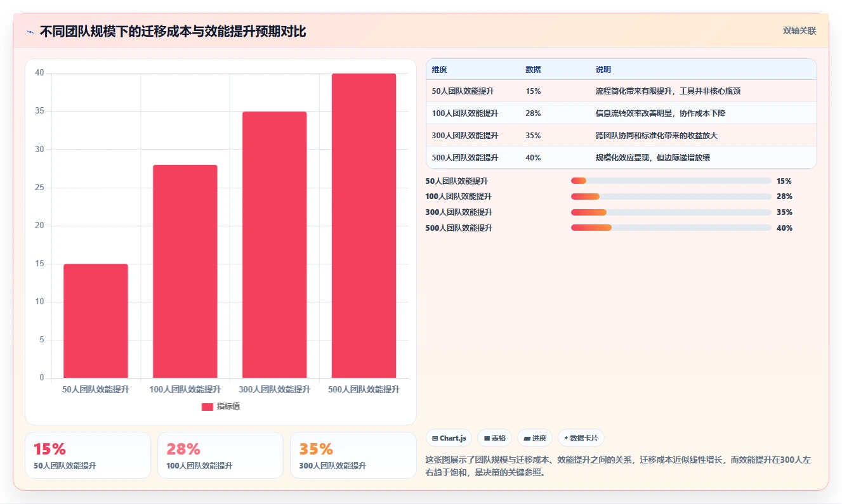Click the 说明 column header

[x=603, y=70]
